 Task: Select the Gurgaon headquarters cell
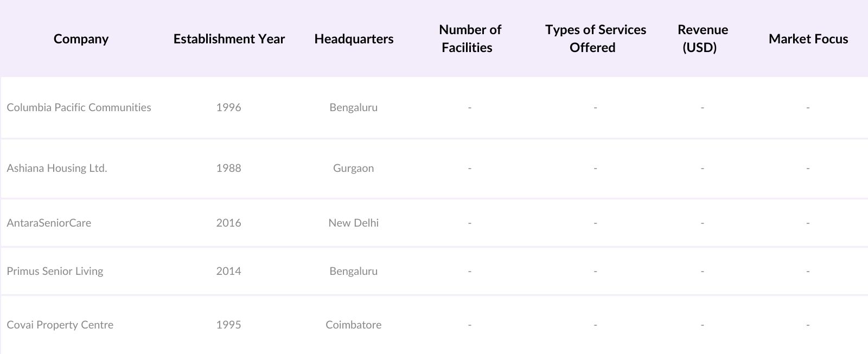coord(353,168)
